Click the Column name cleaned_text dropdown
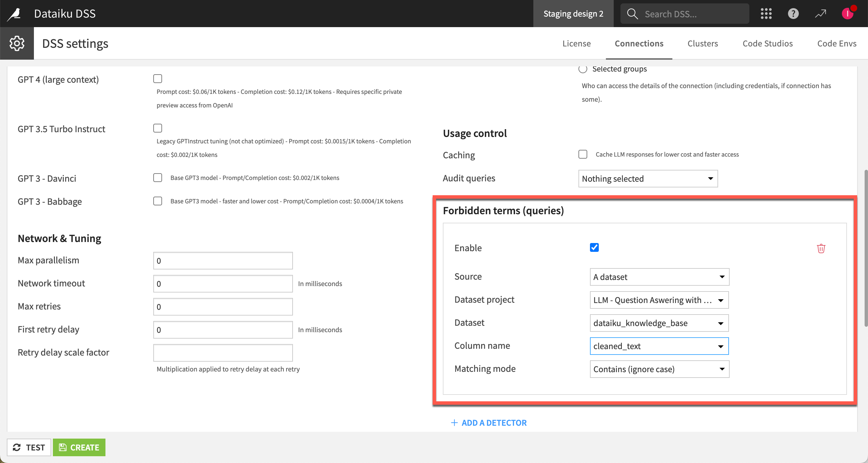Image resolution: width=868 pixels, height=463 pixels. pyautogui.click(x=659, y=345)
